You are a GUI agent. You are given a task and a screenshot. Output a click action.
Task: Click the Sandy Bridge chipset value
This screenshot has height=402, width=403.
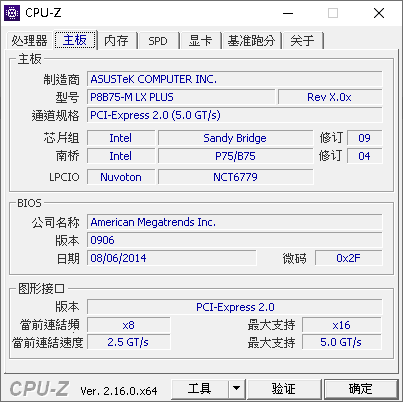click(x=235, y=138)
